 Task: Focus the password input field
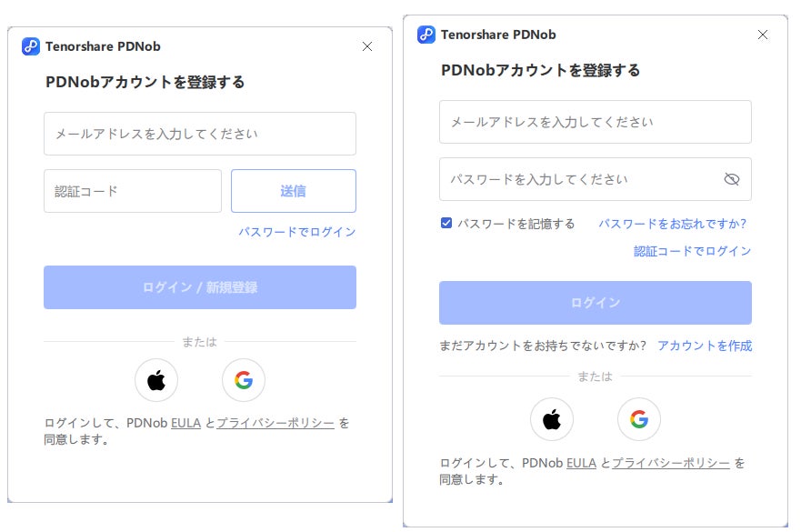pos(577,179)
